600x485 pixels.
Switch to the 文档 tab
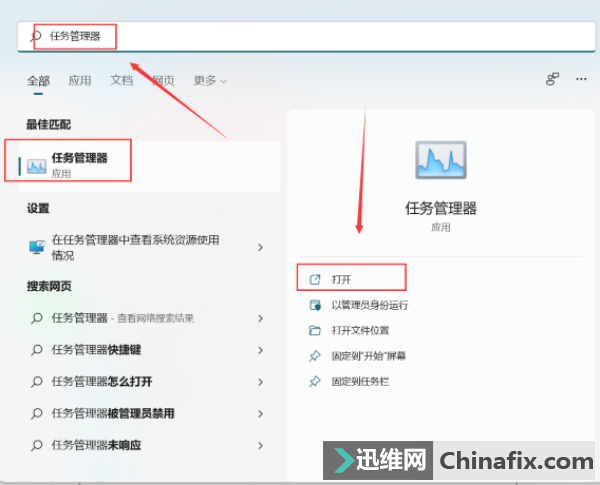(122, 80)
